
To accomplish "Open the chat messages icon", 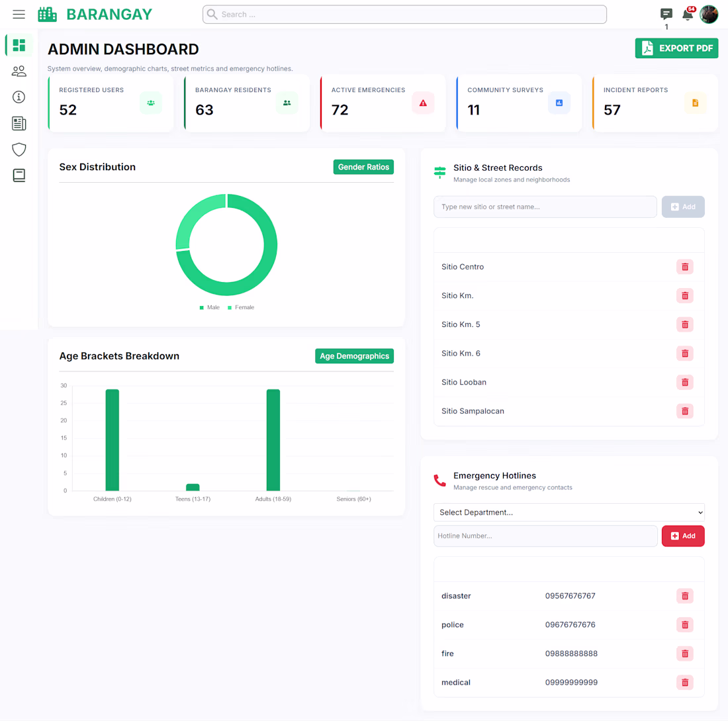I will [666, 14].
